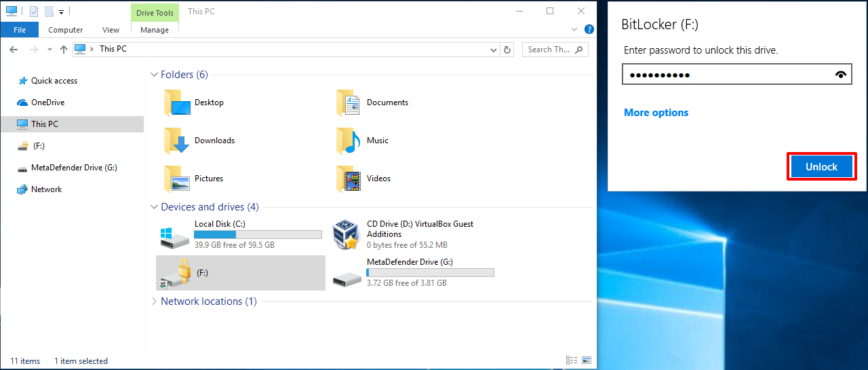Select the Downloads folder icon
Image resolution: width=868 pixels, height=370 pixels.
tap(177, 141)
